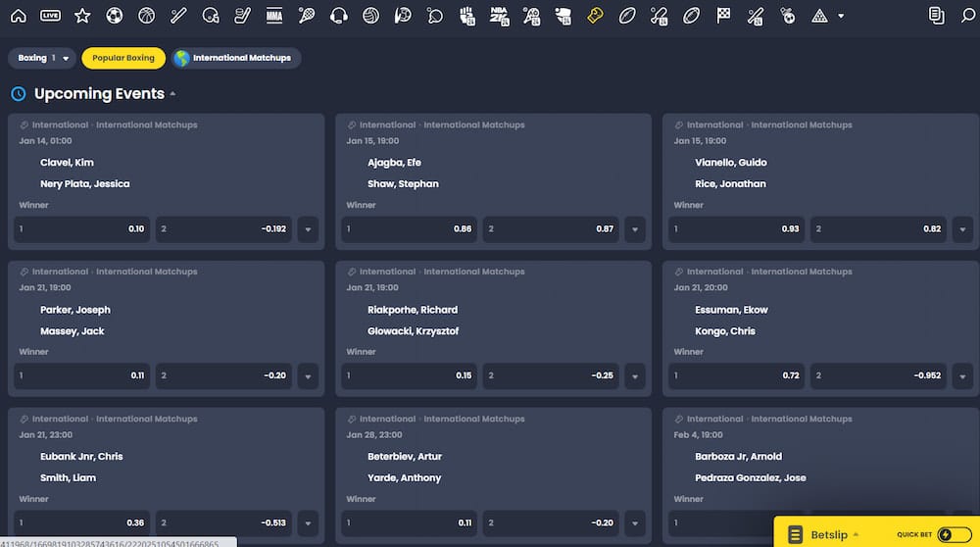Open the betting slips document icon
The height and width of the screenshot is (547, 980).
point(936,16)
